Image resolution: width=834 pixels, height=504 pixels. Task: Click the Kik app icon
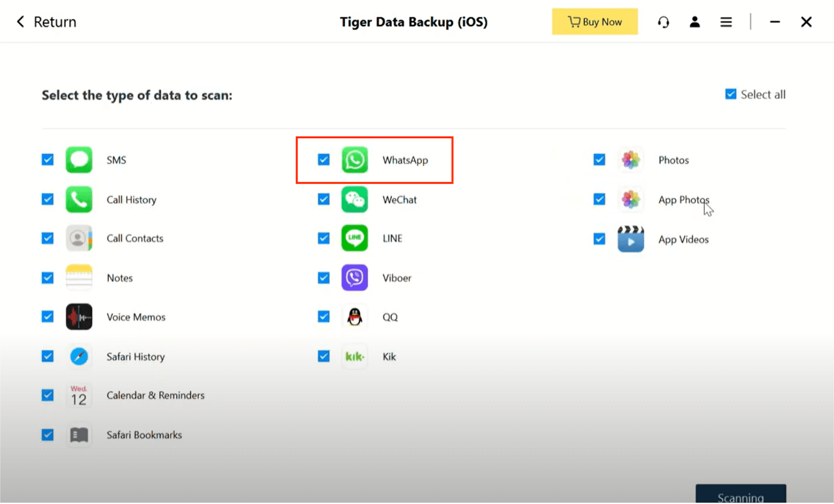pyautogui.click(x=355, y=357)
